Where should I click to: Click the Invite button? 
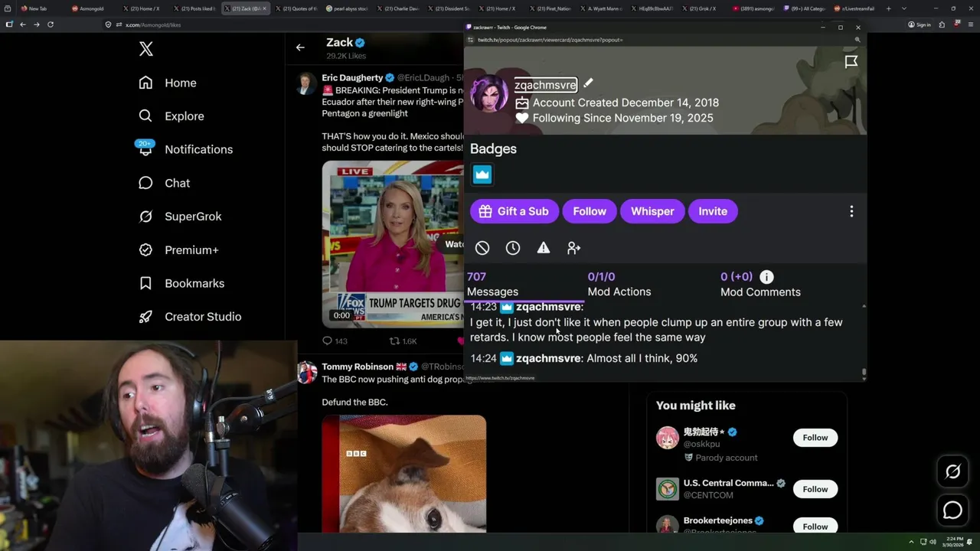(x=713, y=211)
